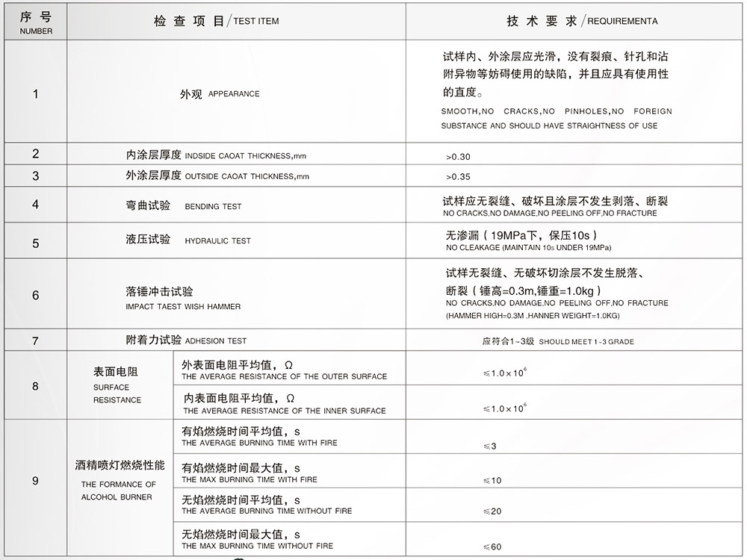Select the APPEARANCE test item cell
The image size is (747, 560).
coord(236,91)
